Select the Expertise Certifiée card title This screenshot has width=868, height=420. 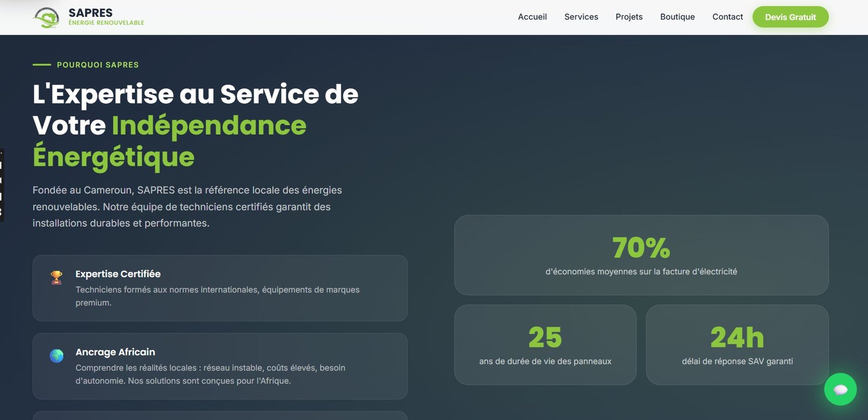coord(118,274)
